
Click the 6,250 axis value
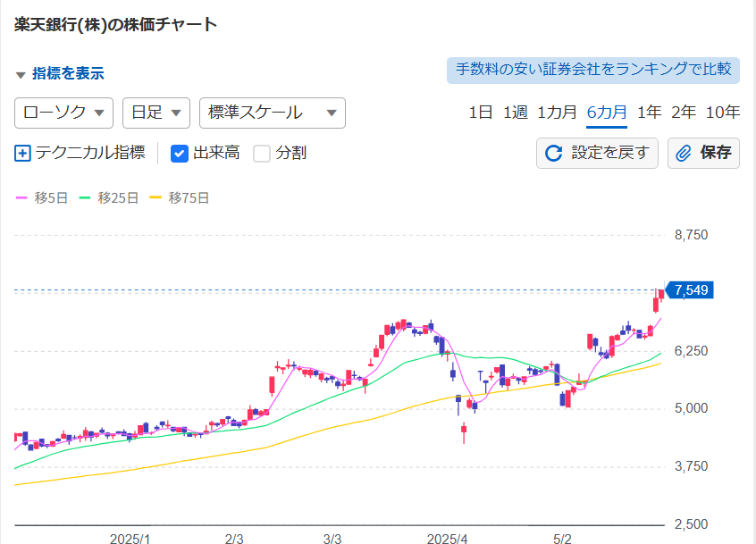691,351
